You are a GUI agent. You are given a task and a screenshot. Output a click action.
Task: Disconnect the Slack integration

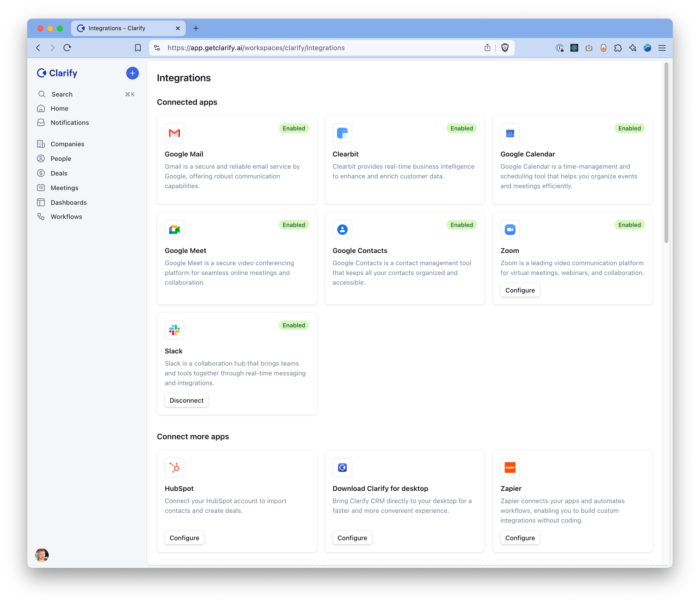coord(187,400)
